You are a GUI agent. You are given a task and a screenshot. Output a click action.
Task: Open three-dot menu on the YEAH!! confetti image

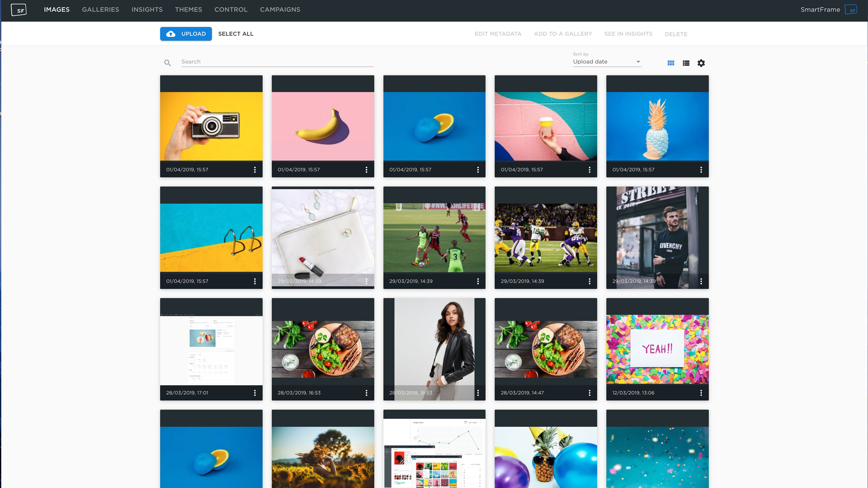tap(701, 392)
